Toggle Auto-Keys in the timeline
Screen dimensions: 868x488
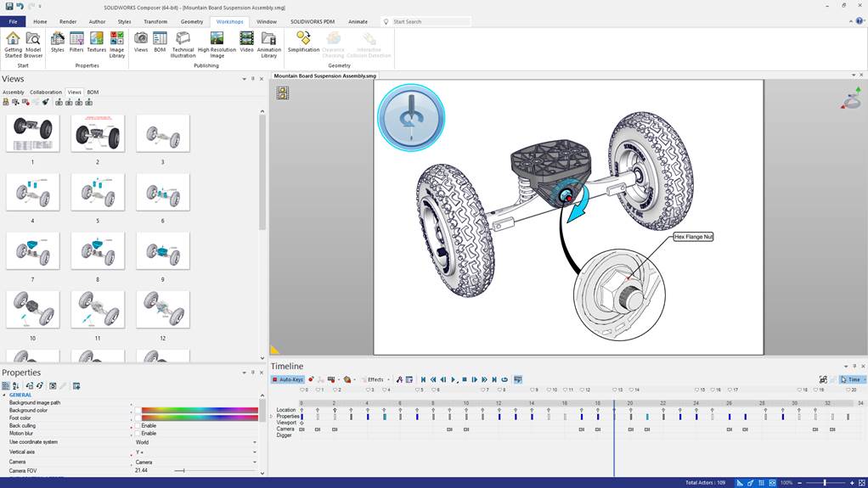[x=287, y=379]
